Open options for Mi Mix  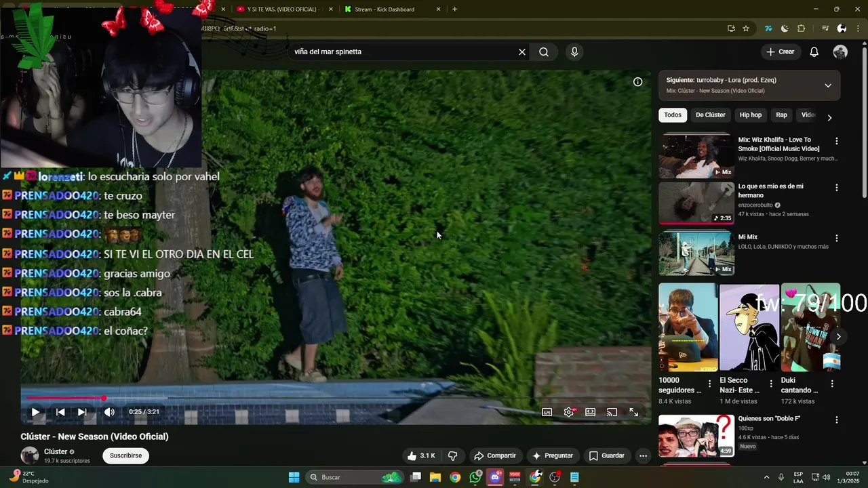pyautogui.click(x=837, y=239)
